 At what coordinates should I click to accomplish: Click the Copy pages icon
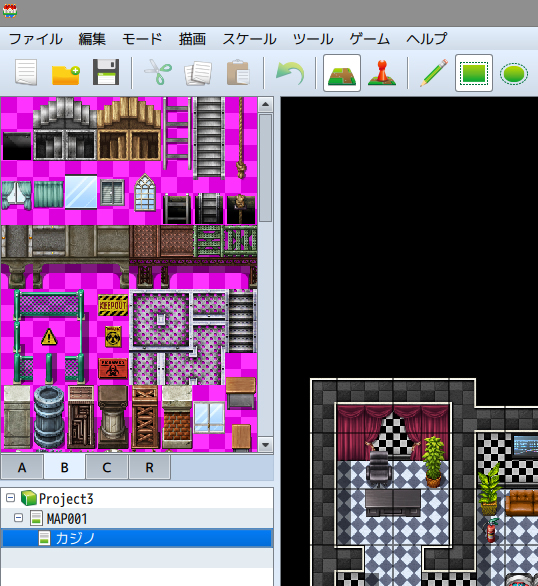(x=198, y=73)
